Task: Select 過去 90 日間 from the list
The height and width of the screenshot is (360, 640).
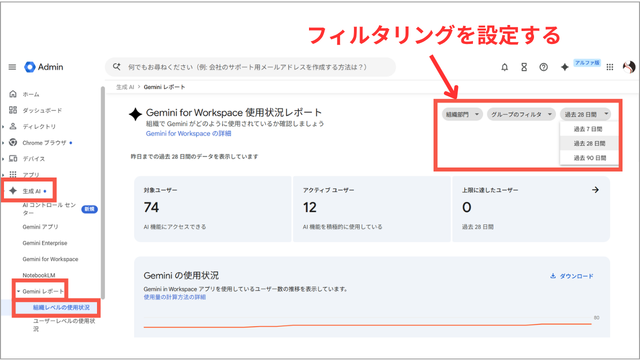Action: coord(589,158)
